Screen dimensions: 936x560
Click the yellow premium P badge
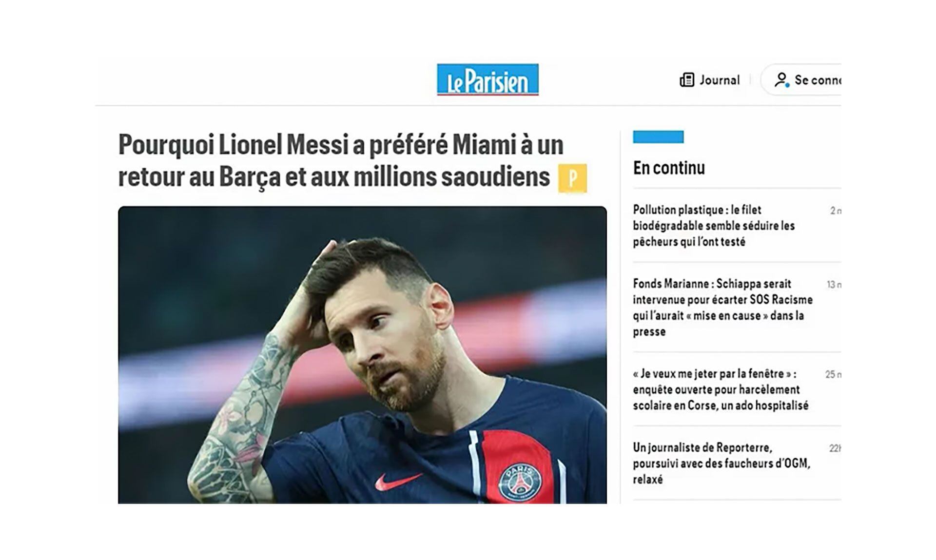572,178
